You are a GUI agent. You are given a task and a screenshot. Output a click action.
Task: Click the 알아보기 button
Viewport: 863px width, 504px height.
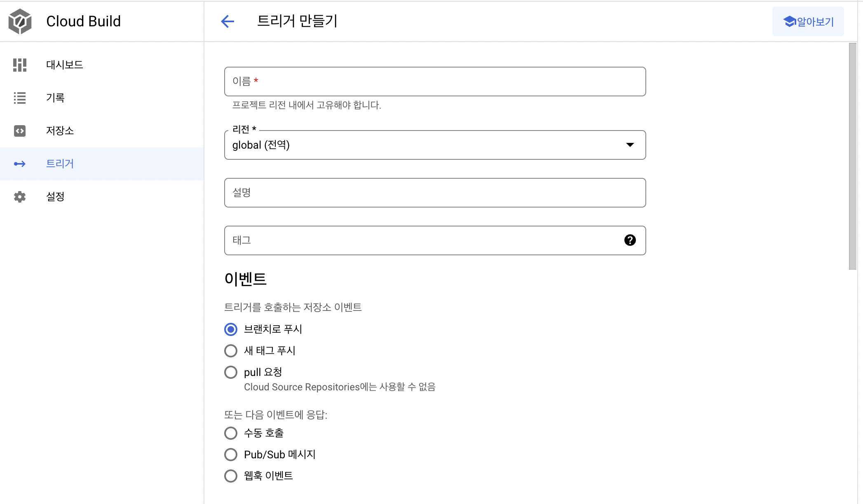(808, 21)
